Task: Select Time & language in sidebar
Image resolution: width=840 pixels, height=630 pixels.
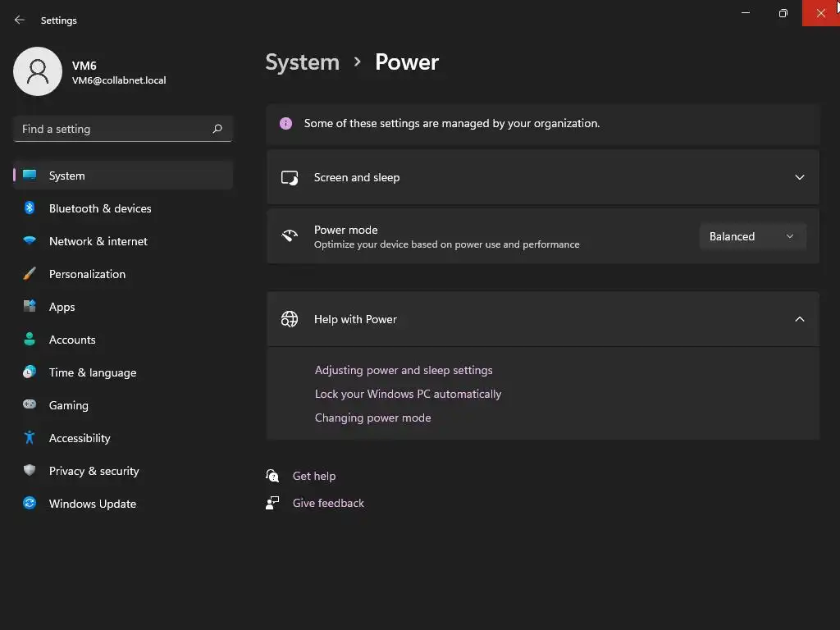Action: pos(93,372)
